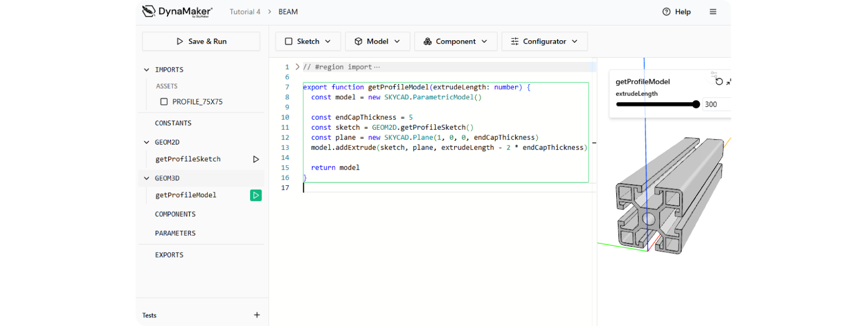Open the Model dropdown menu
This screenshot has height=326, width=868.
[x=377, y=41]
